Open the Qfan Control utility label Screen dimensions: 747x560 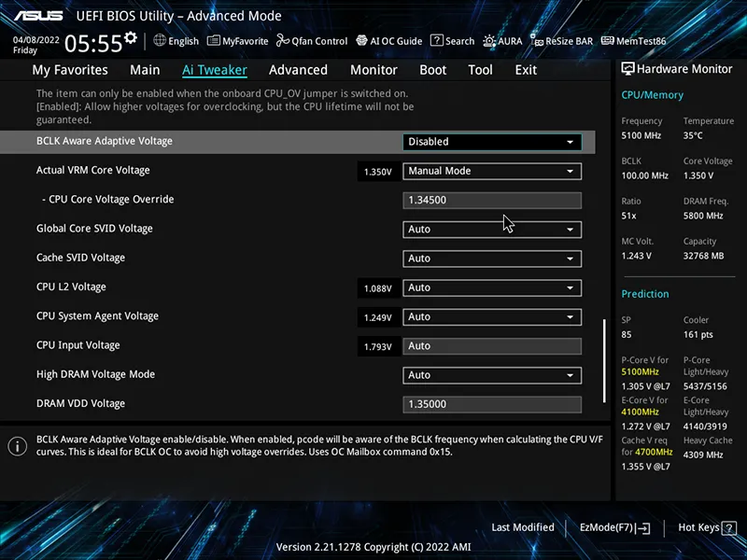tap(319, 41)
